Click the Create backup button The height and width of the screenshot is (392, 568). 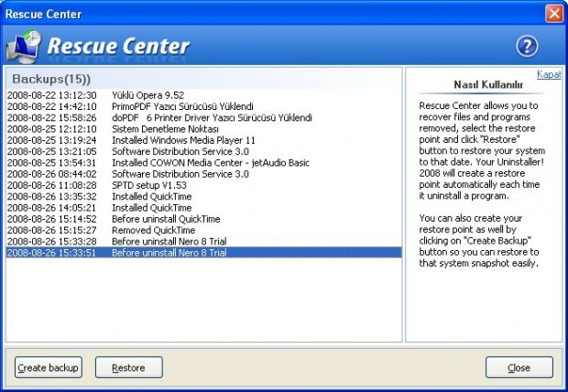coord(49,367)
